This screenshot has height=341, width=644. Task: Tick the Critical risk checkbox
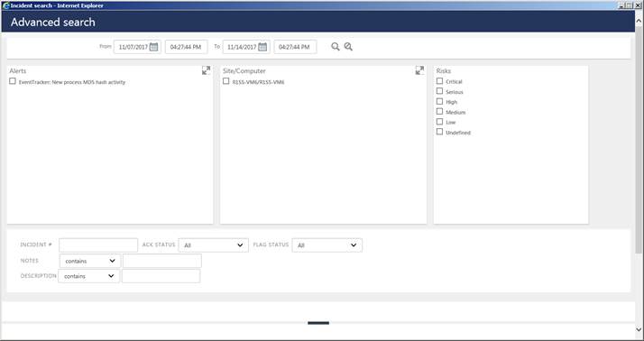439,81
